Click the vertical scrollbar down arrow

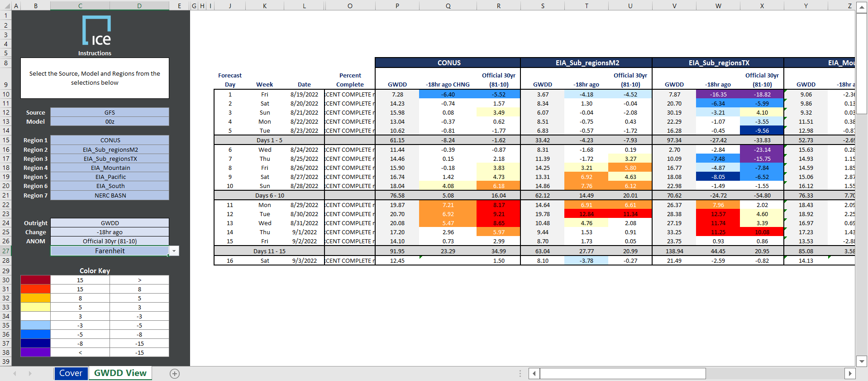pyautogui.click(x=862, y=361)
